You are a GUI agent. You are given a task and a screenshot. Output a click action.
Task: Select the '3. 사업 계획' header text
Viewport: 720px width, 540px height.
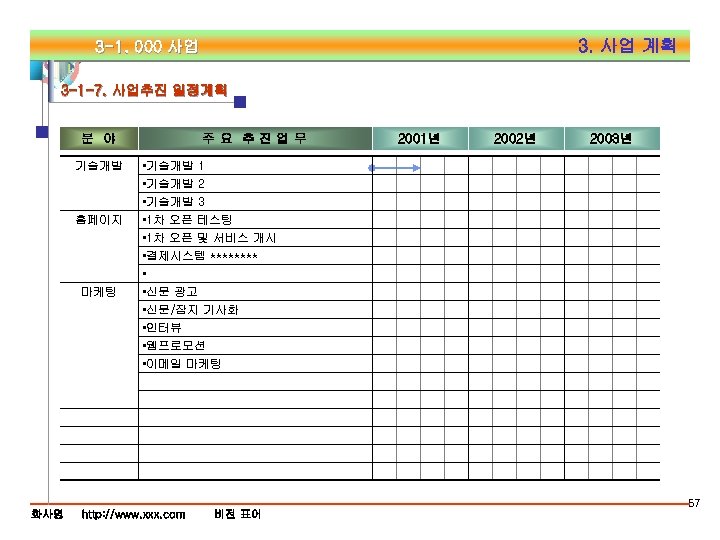[x=627, y=45]
